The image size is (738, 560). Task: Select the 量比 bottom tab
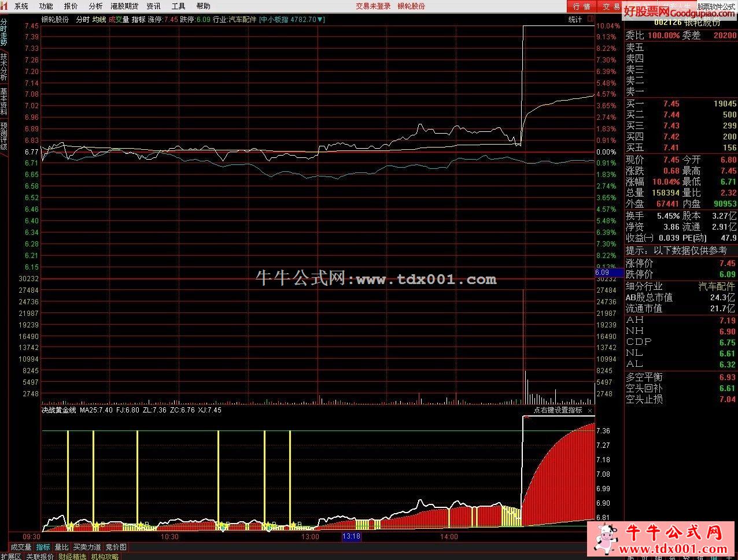click(x=61, y=547)
